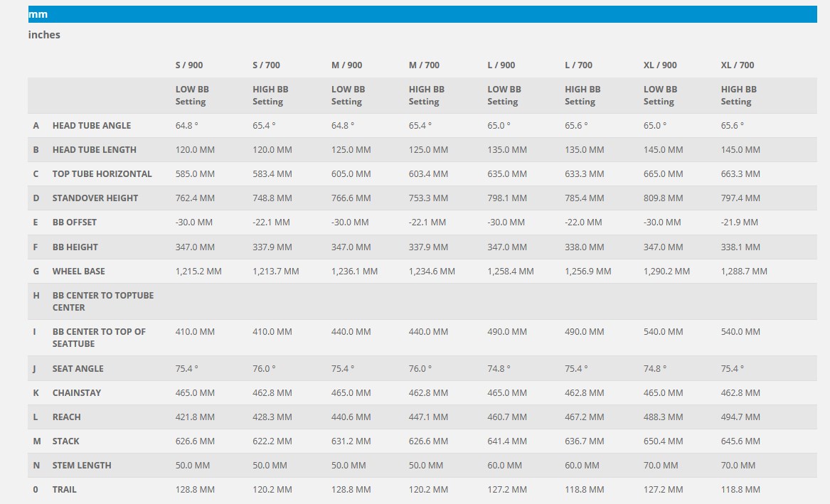Click the TRAIL row label
The width and height of the screenshot is (830, 504).
65,489
